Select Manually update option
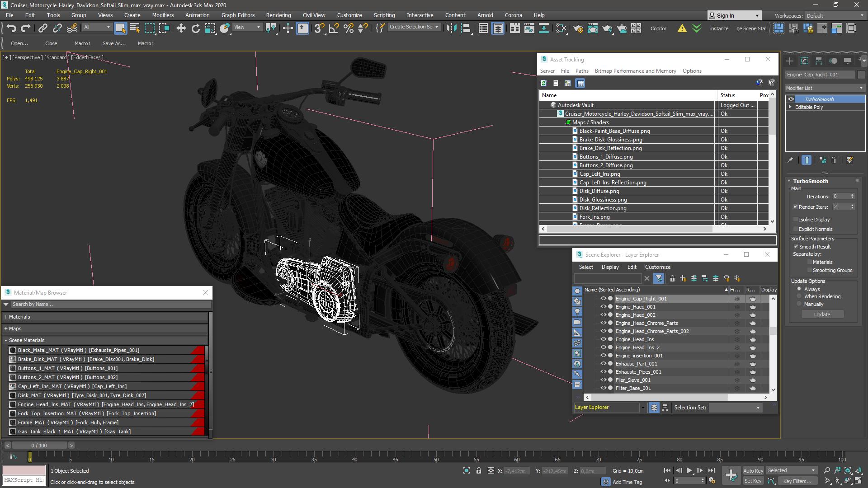This screenshot has width=868, height=488. pyautogui.click(x=799, y=304)
